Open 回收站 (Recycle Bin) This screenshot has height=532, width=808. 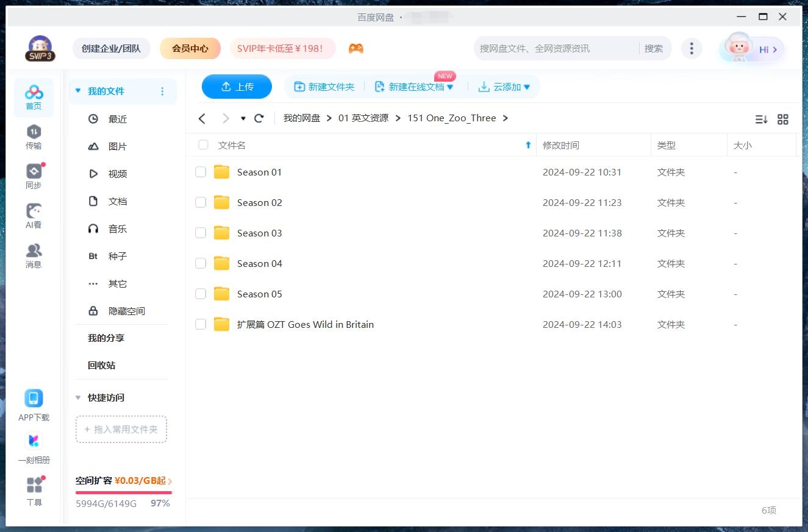pos(99,365)
